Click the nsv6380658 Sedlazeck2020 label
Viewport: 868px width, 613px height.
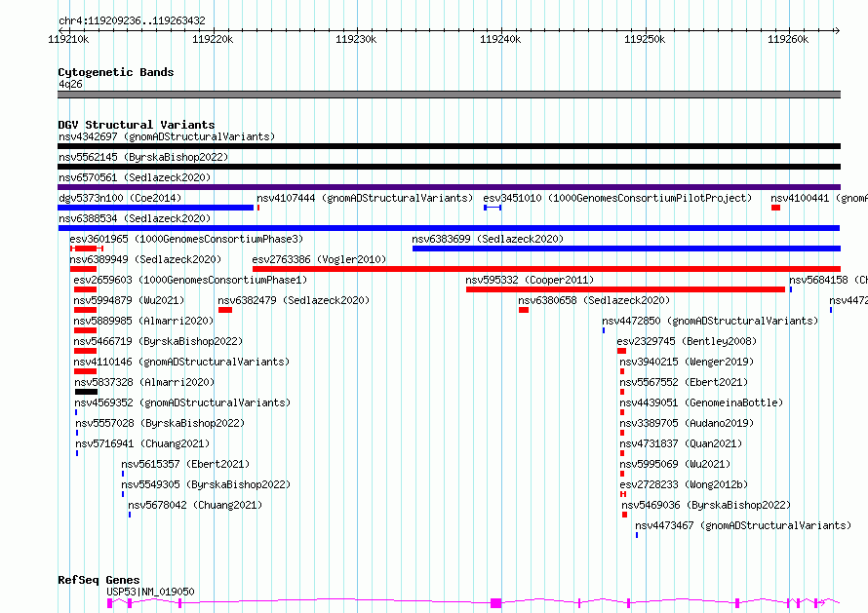(x=594, y=300)
